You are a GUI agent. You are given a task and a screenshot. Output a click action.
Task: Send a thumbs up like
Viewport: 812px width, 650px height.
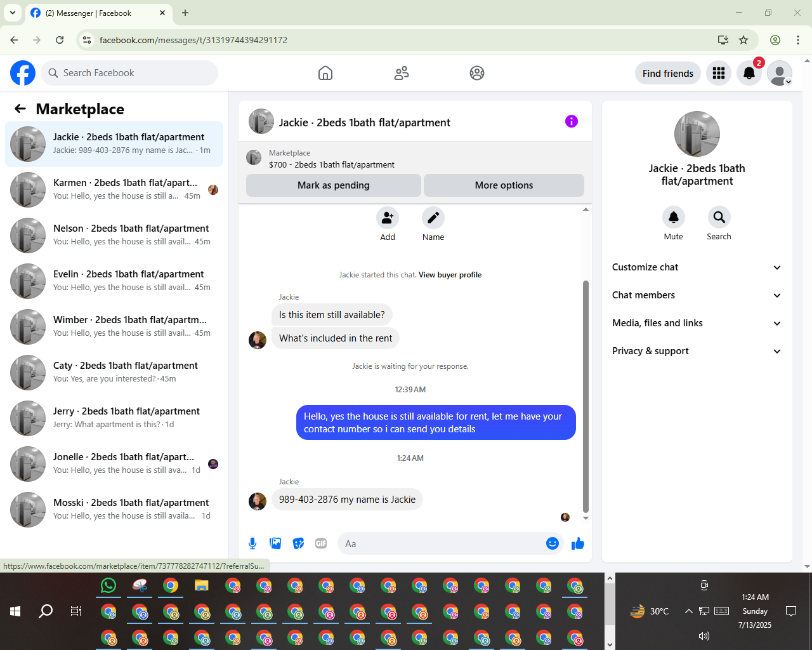tap(578, 543)
